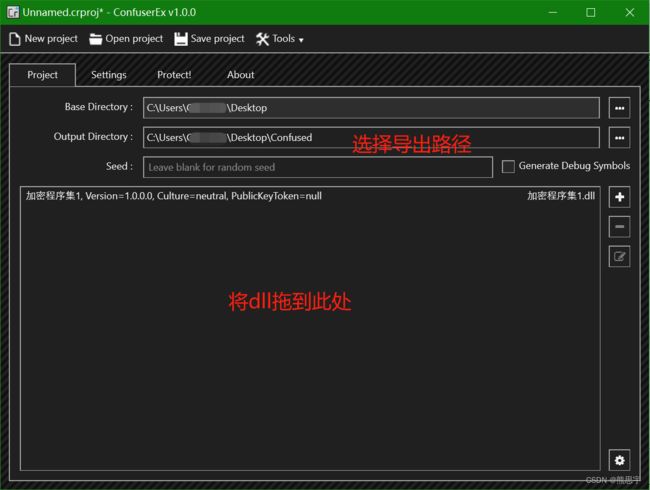The height and width of the screenshot is (490, 650).
Task: Click the Output Directory path field
Action: point(371,138)
